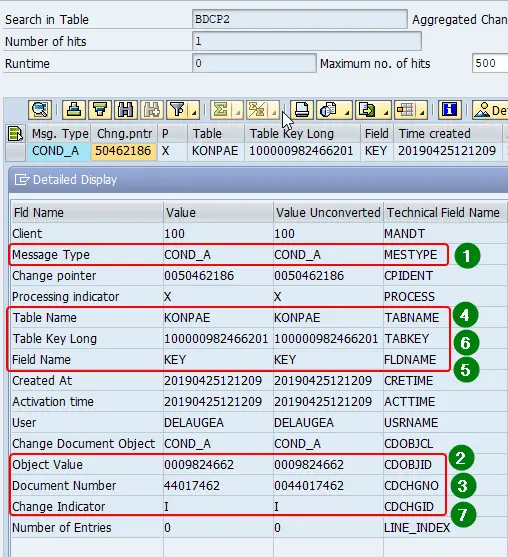Click the Client row label
Viewport: 508px width, 557px height.
(x=27, y=234)
